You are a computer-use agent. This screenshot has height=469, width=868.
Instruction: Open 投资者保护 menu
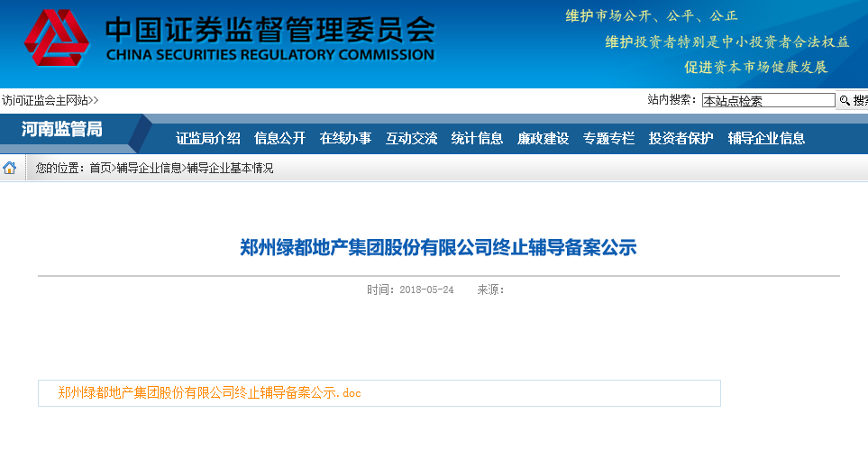(x=681, y=138)
